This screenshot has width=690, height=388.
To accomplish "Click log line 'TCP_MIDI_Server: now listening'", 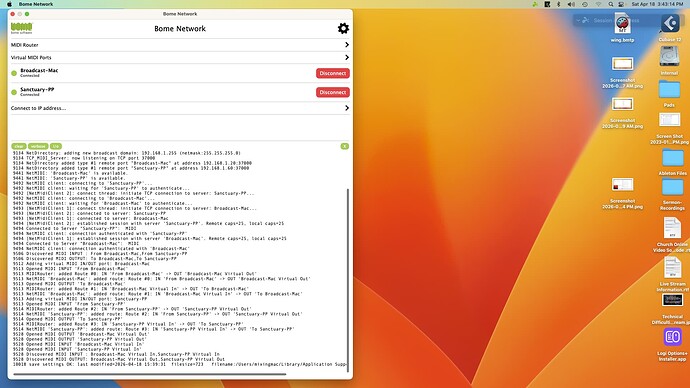I will click(x=84, y=158).
